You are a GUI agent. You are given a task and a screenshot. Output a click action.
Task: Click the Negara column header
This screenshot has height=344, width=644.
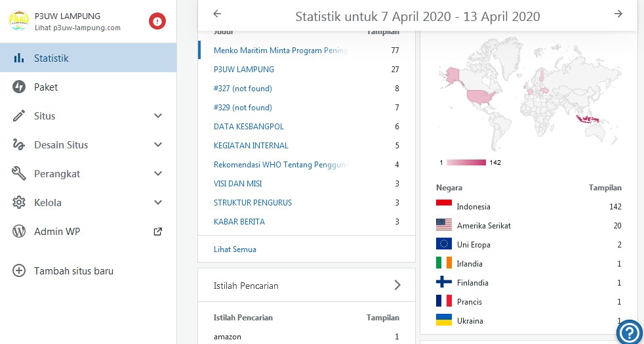point(449,187)
